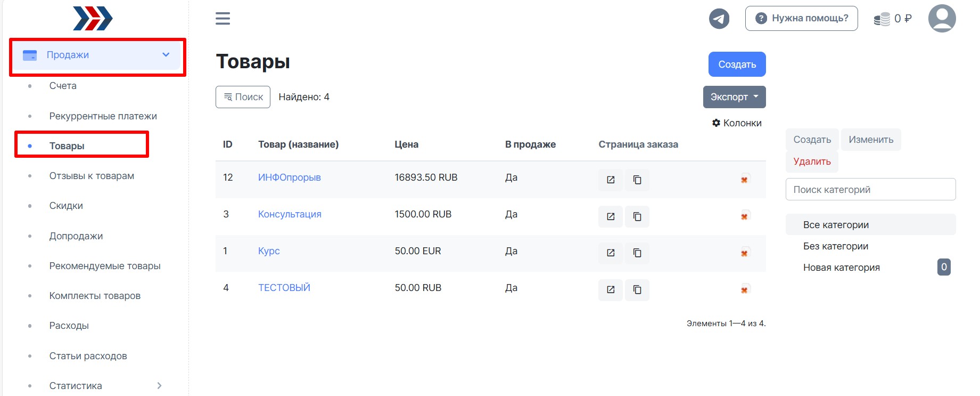Open Скидки in sidebar
The height and width of the screenshot is (396, 980).
(66, 206)
